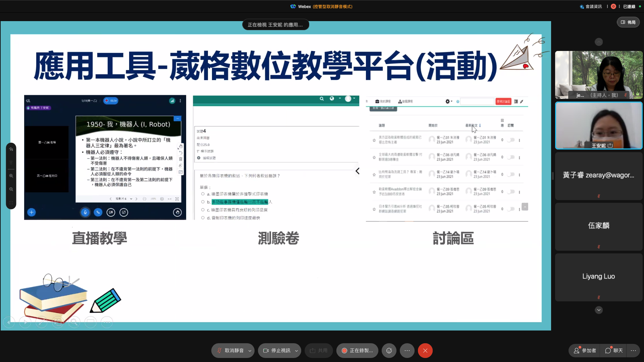The image size is (644, 362).
Task: Open the 參加者 participants panel
Action: coord(585,351)
